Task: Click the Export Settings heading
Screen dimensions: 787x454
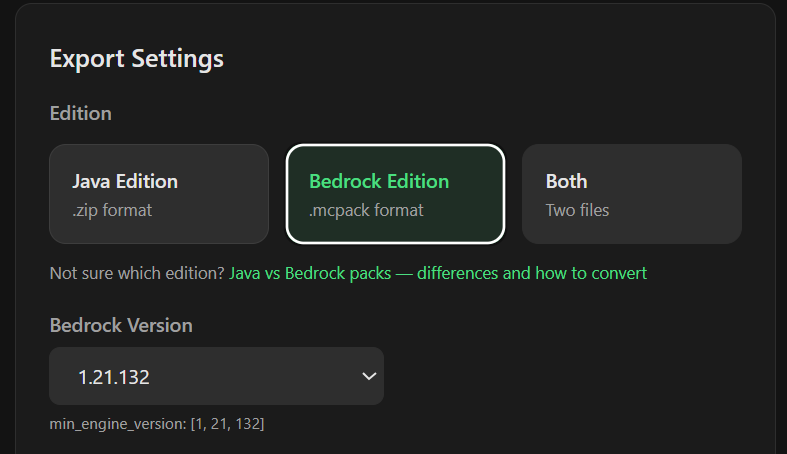Action: tap(137, 59)
